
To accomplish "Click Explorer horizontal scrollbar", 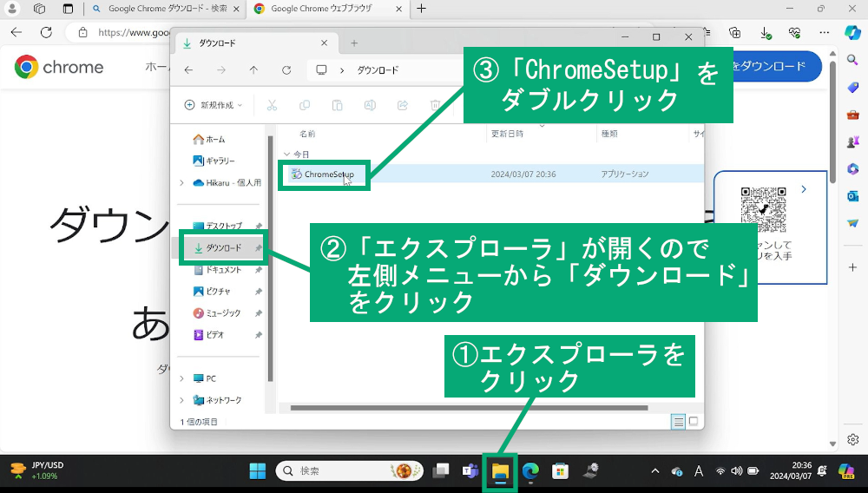I will [x=469, y=408].
